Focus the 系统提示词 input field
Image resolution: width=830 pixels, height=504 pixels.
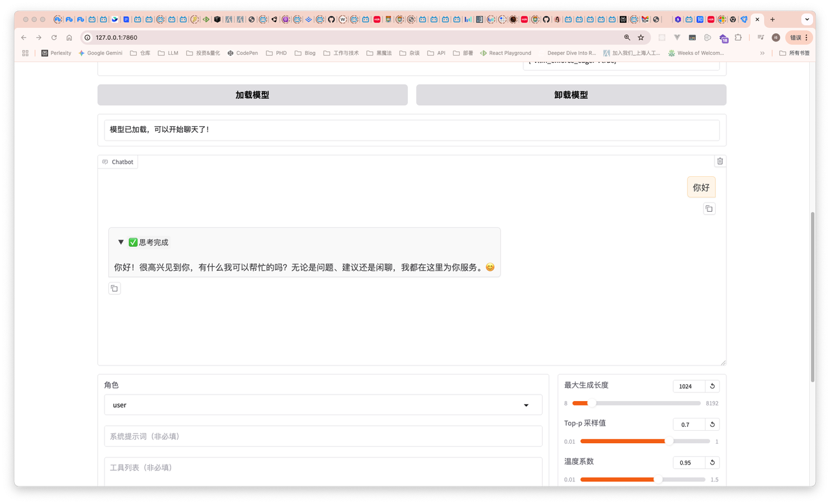(x=323, y=436)
